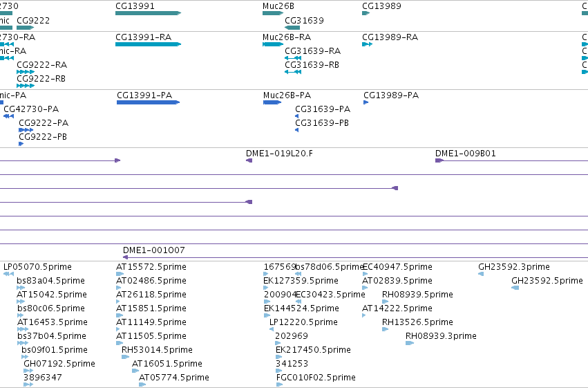Screen dimensions: 588x388
Task: Click the AT02486.5prime EST label
Action: click(x=151, y=281)
